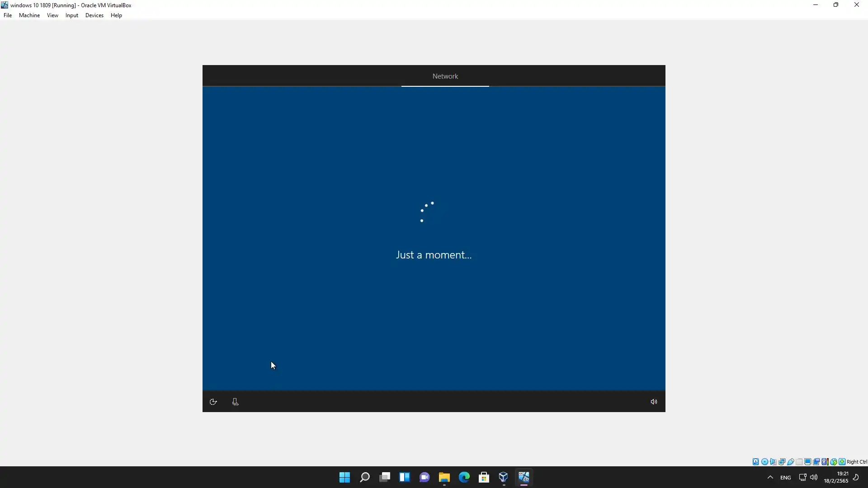Expand hidden system tray icons chevron

770,477
